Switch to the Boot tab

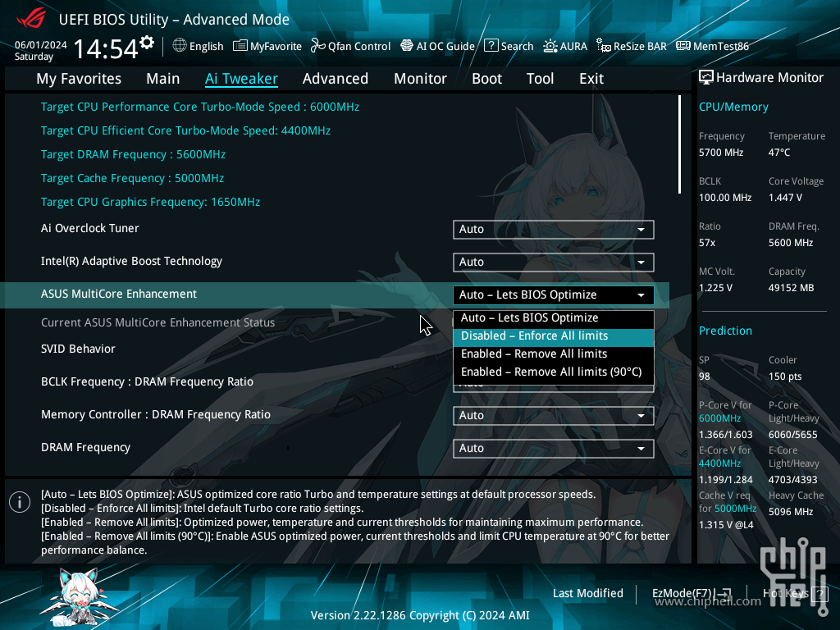[487, 79]
